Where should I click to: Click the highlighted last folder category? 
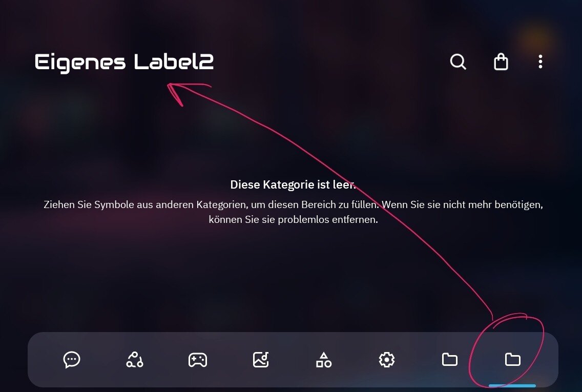(x=513, y=359)
